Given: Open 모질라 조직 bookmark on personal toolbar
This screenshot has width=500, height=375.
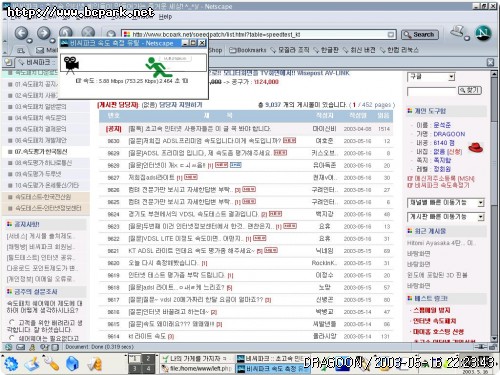Looking at the screenshot, I should coord(290,50).
